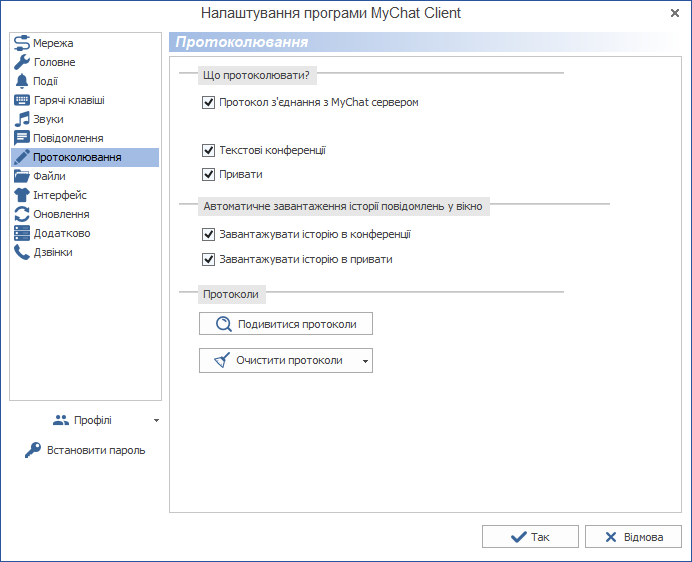Uncheck the Текстові конференції checkbox
Screen dimensions: 692x562
click(208, 151)
